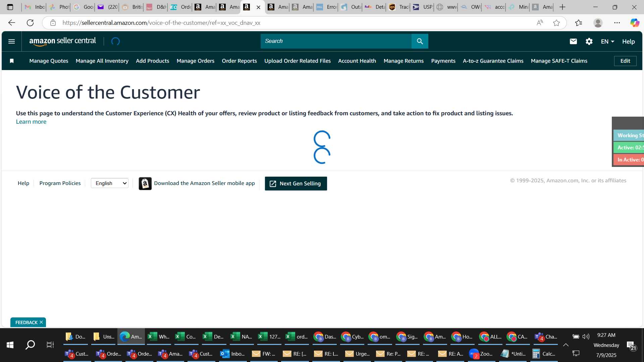Click the Read aloud icon in the address bar

(540, 23)
